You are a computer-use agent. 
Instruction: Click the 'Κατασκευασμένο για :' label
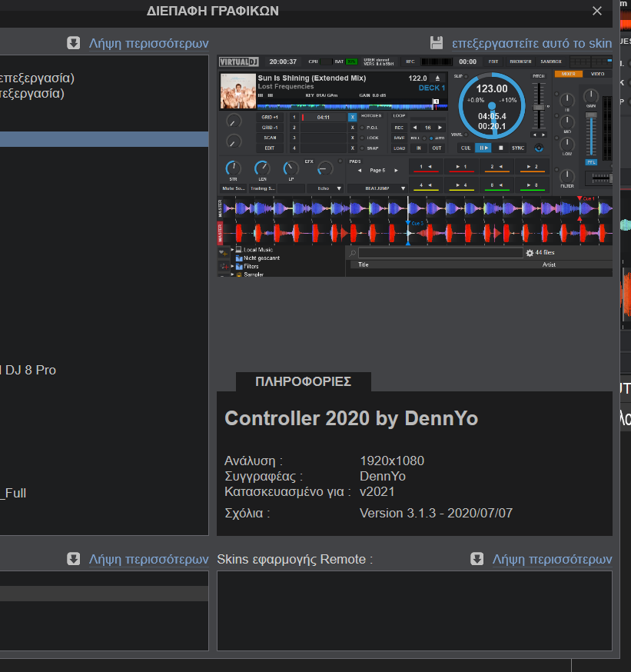[x=287, y=491]
